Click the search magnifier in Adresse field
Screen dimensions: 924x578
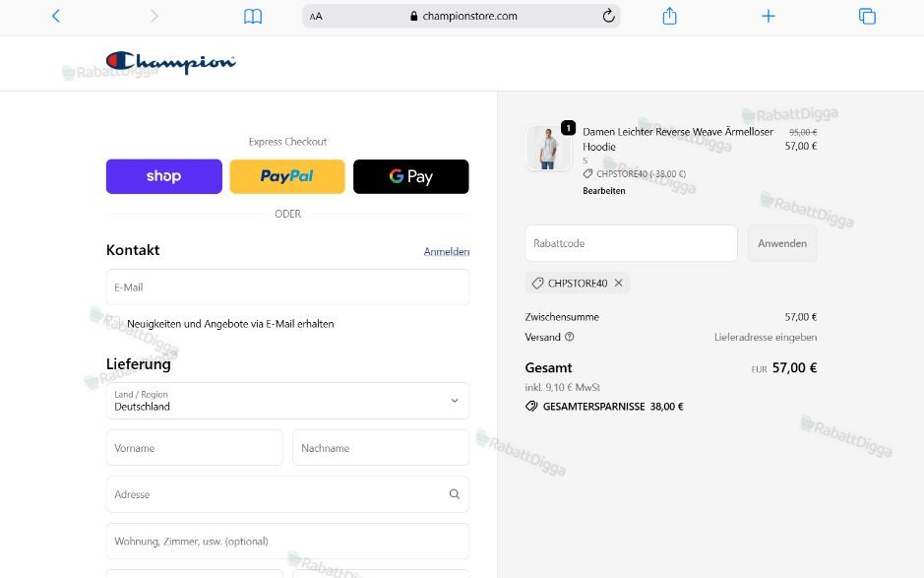455,494
